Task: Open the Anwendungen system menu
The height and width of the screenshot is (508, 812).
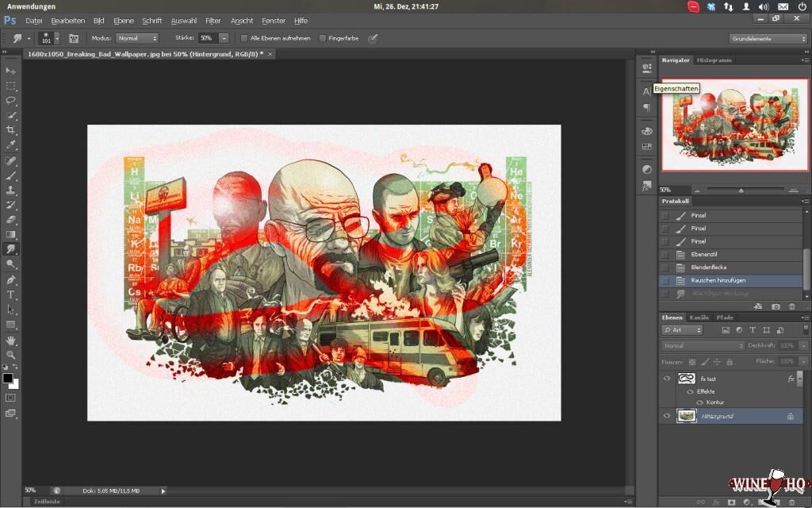Action: click(x=31, y=6)
